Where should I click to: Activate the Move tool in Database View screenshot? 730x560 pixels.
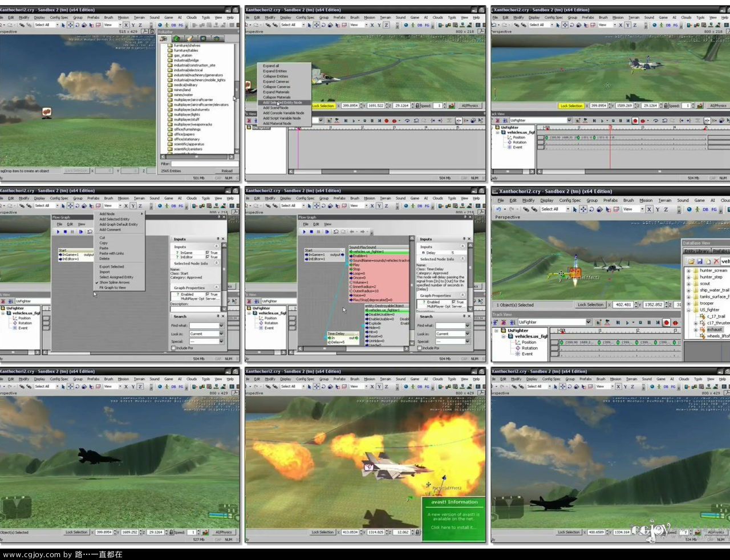(583, 209)
